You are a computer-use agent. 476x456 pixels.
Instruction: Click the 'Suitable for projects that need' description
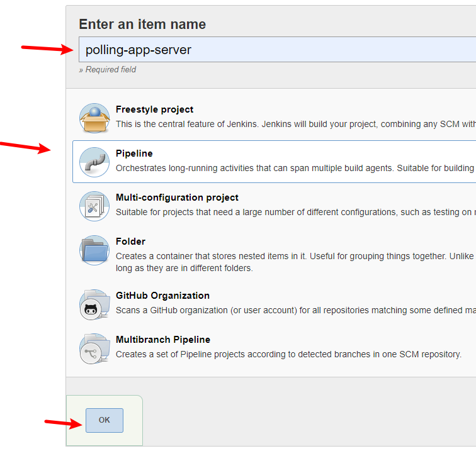pyautogui.click(x=296, y=212)
